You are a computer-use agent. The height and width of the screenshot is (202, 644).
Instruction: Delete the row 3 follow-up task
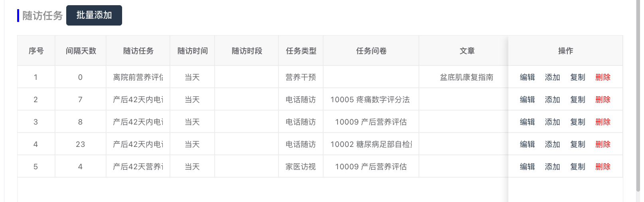pyautogui.click(x=603, y=122)
